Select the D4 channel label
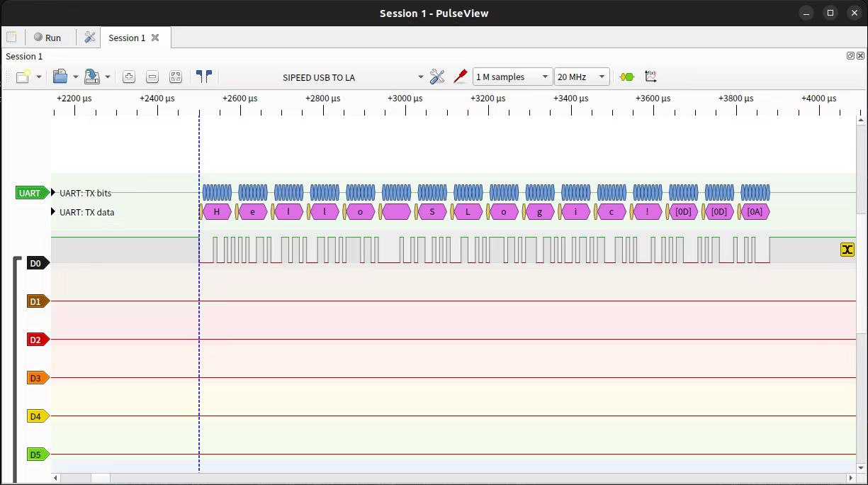The height and width of the screenshot is (485, 868). (38, 416)
